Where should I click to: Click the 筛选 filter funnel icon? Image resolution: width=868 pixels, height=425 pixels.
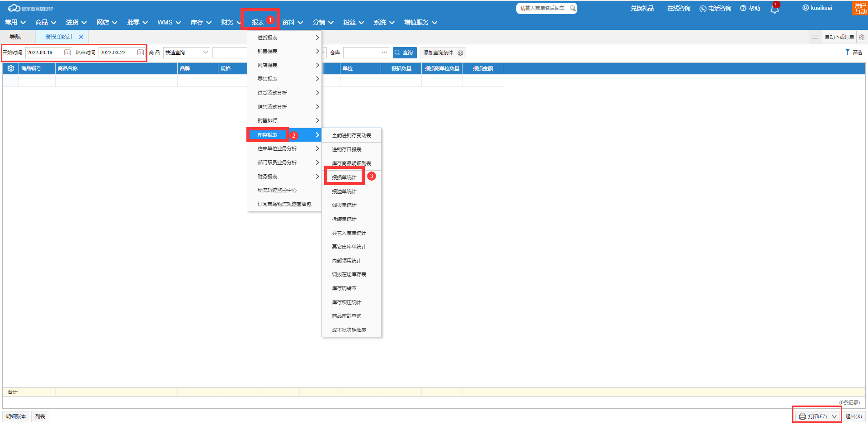pos(847,53)
